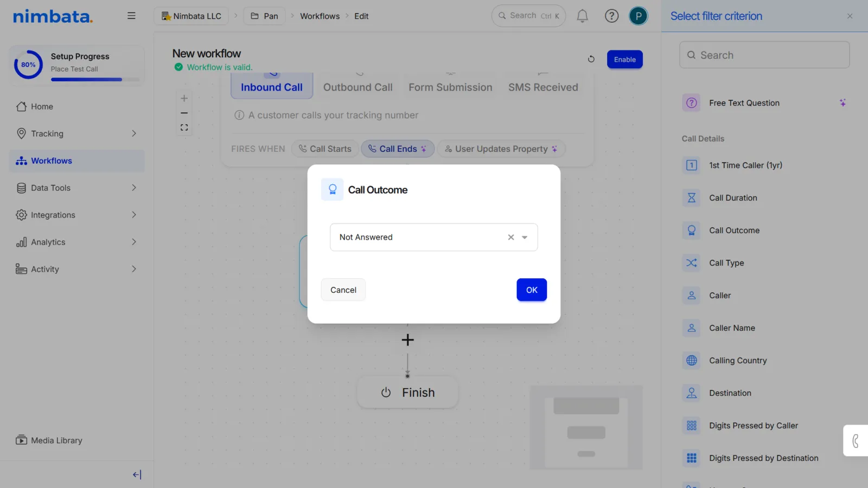
Task: Focus the top Search Ctrl K box
Action: click(x=528, y=16)
